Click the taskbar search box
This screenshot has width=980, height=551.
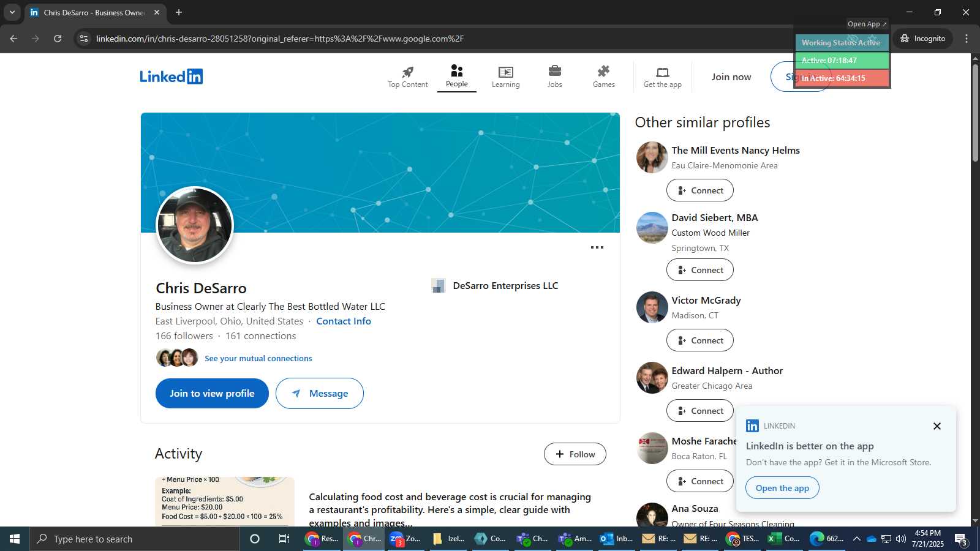coord(135,539)
